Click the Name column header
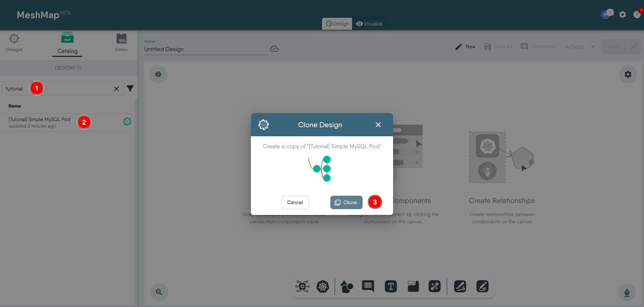This screenshot has height=307, width=644. 15,106
